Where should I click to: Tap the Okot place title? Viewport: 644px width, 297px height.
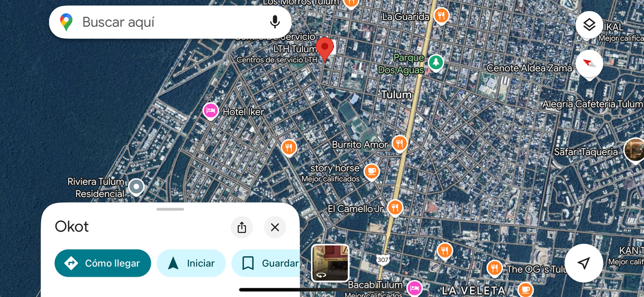point(72,227)
